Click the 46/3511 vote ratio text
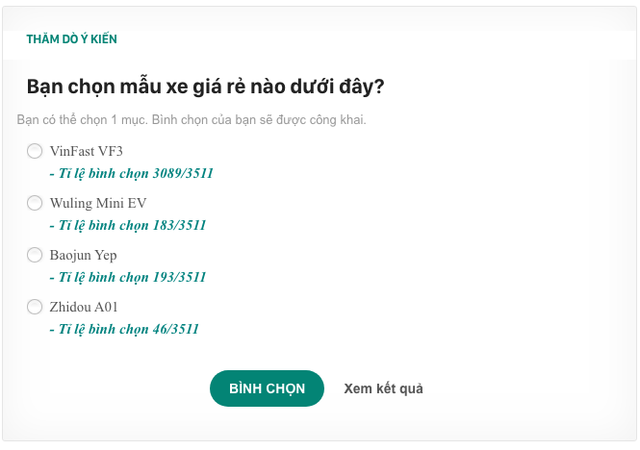Screen dimensions: 640x450 click(x=176, y=329)
